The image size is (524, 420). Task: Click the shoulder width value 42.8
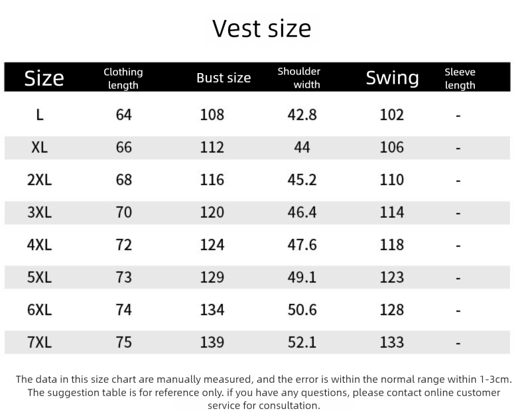click(302, 115)
